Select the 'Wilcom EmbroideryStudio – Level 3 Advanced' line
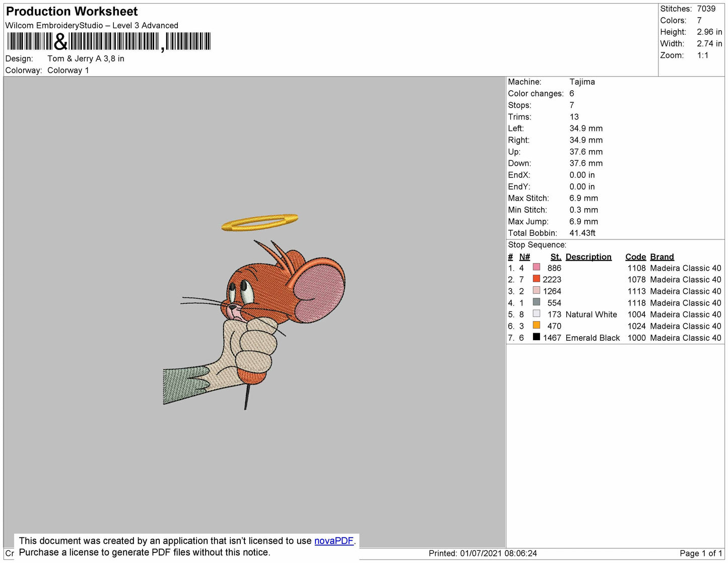 coord(92,26)
